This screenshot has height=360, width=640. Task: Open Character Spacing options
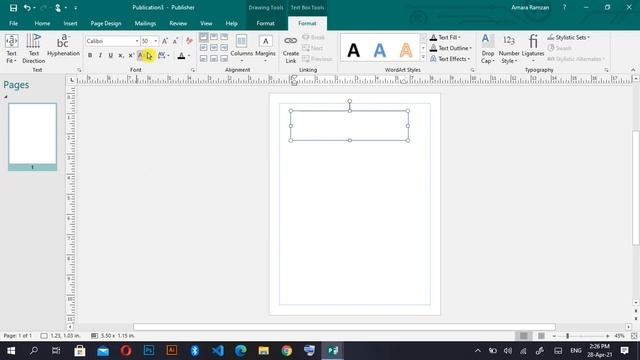[x=163, y=56]
